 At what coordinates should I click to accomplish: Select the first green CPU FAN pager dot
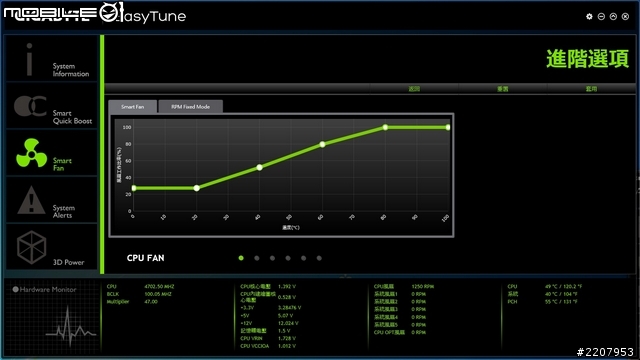[x=241, y=258]
